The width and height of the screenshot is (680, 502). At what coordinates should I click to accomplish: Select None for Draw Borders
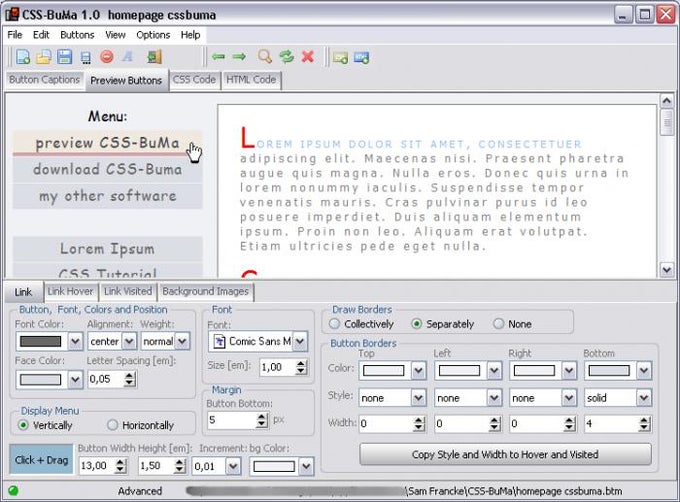click(x=499, y=323)
